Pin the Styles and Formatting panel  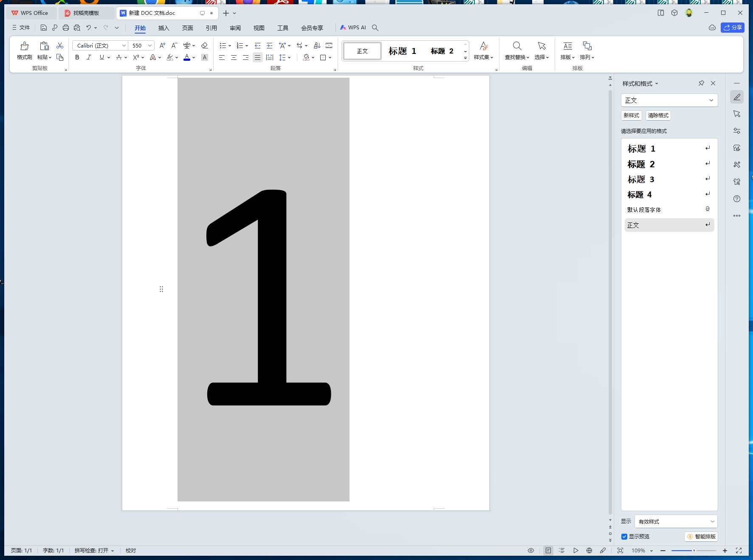pos(701,83)
